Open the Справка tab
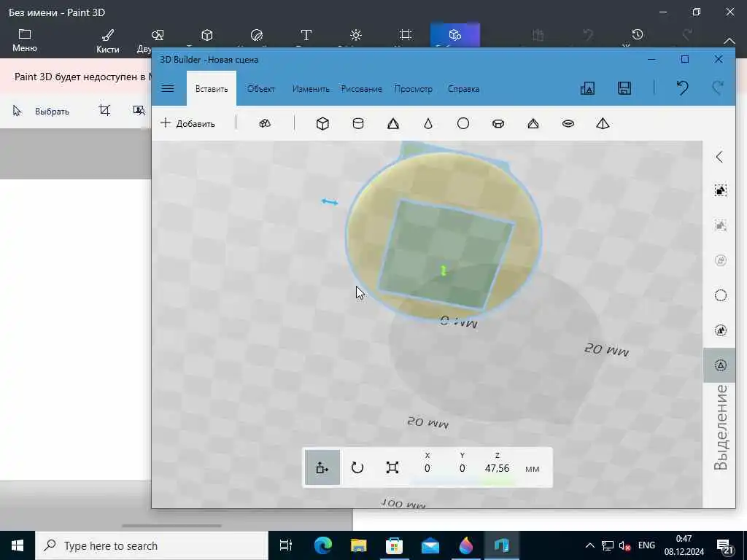The width and height of the screenshot is (747, 560). pos(463,89)
